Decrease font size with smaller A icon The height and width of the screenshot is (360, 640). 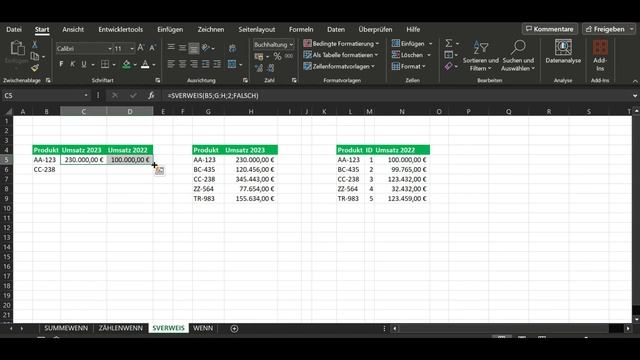152,48
